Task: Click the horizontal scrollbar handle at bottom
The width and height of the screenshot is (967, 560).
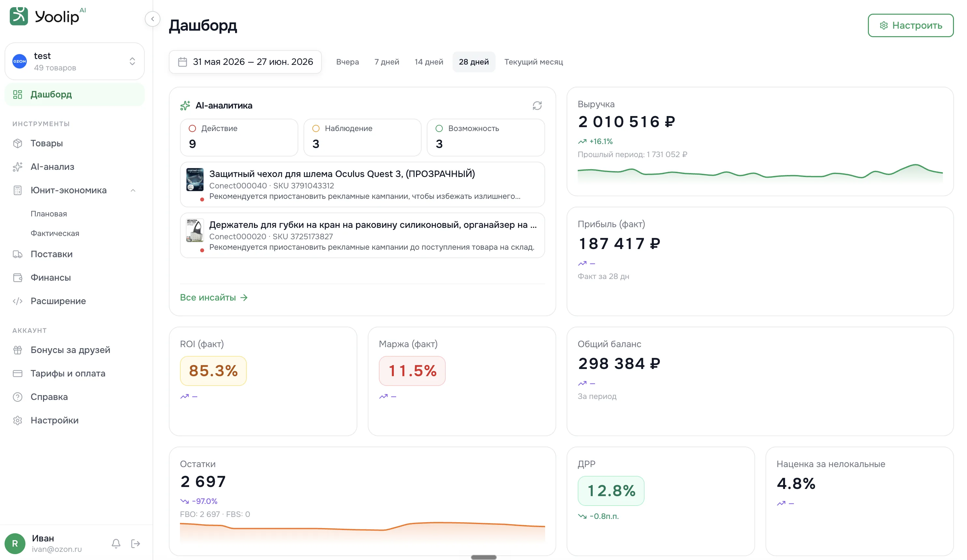Action: pos(483,557)
